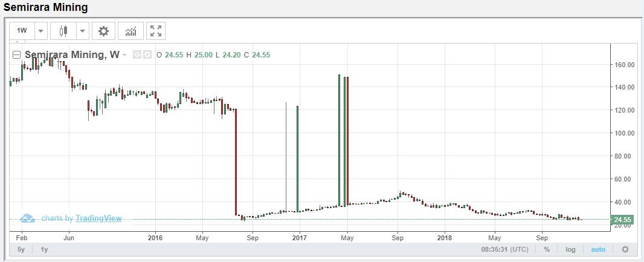Click the UTC clock timezone display
The width and height of the screenshot is (644, 262).
click(x=505, y=249)
